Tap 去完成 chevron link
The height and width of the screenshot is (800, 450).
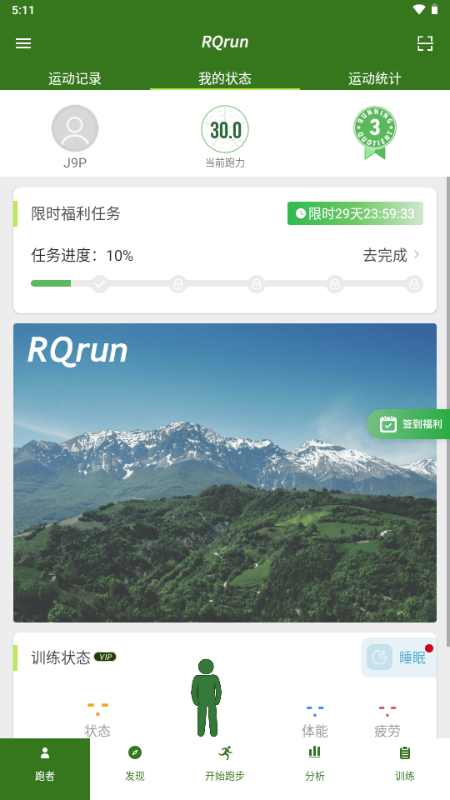(x=391, y=255)
